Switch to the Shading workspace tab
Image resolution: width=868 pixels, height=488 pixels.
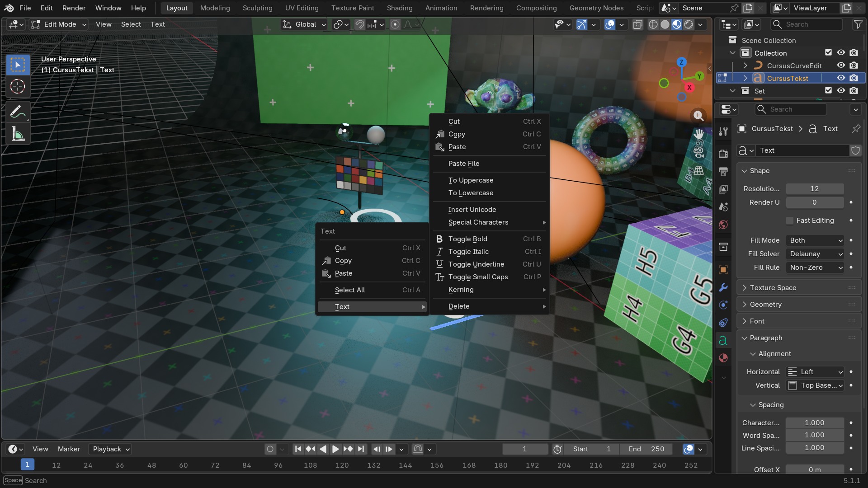400,8
